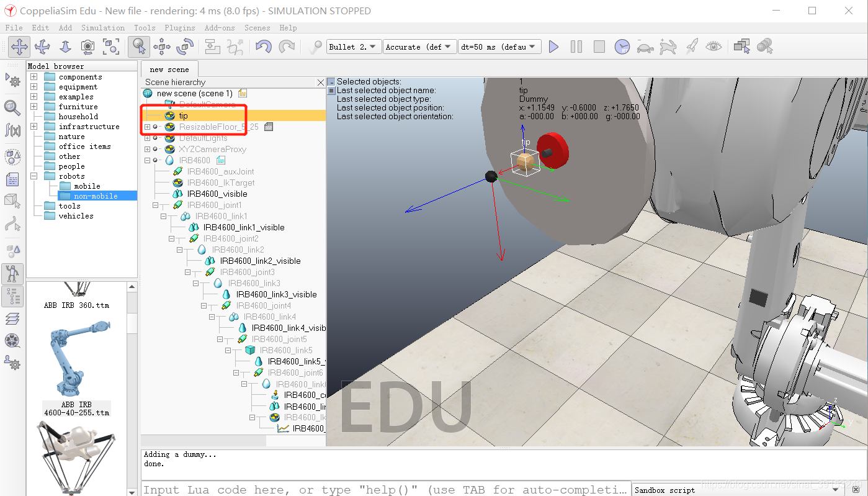868x496 pixels.
Task: Open the Scenes menu
Action: pyautogui.click(x=257, y=28)
